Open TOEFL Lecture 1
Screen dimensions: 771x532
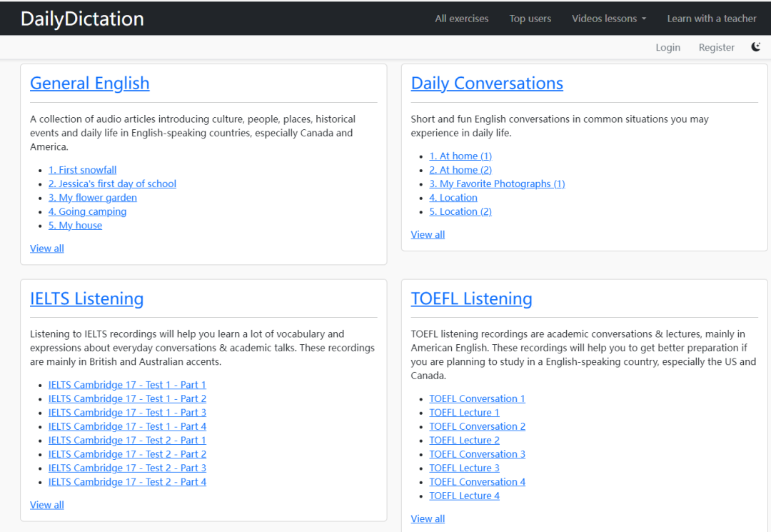point(464,413)
